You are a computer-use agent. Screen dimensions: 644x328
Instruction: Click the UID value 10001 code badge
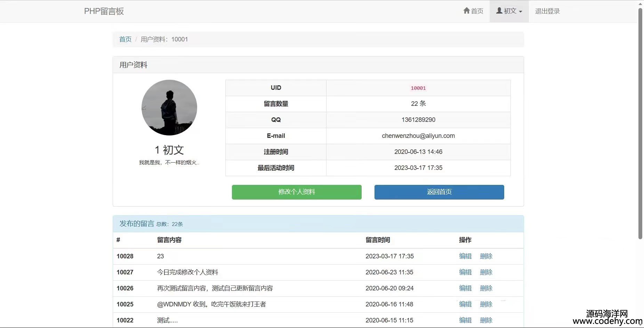point(418,88)
